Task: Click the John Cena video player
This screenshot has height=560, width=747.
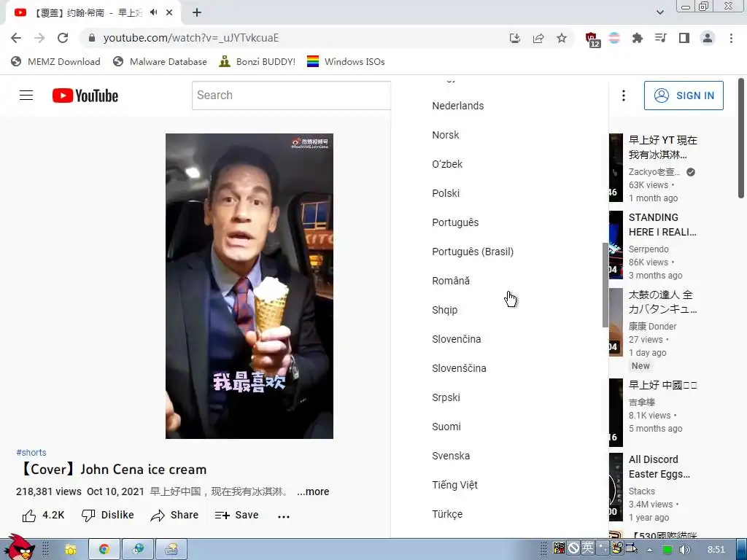Action: click(x=249, y=286)
